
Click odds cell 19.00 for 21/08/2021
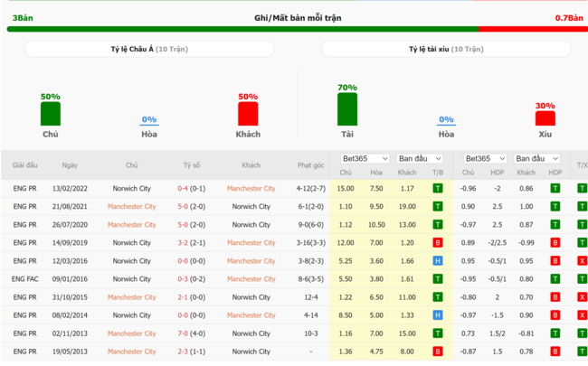point(407,206)
